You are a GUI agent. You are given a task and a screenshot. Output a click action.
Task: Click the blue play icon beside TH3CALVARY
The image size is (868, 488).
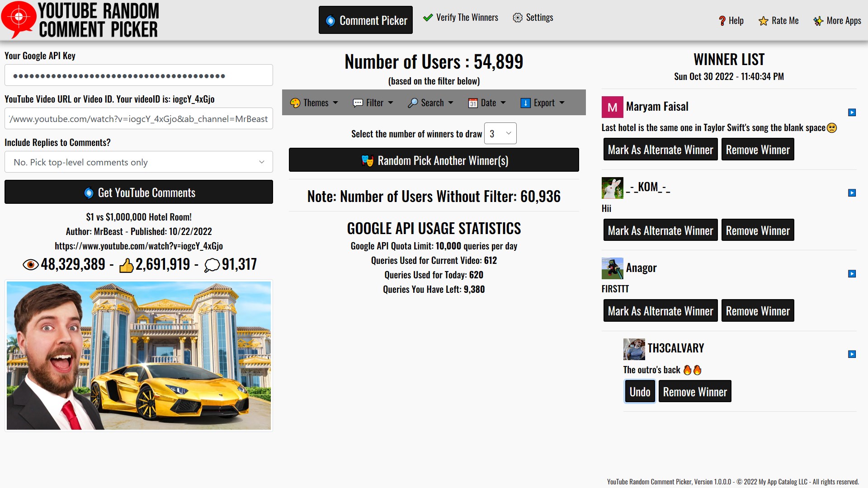point(852,354)
